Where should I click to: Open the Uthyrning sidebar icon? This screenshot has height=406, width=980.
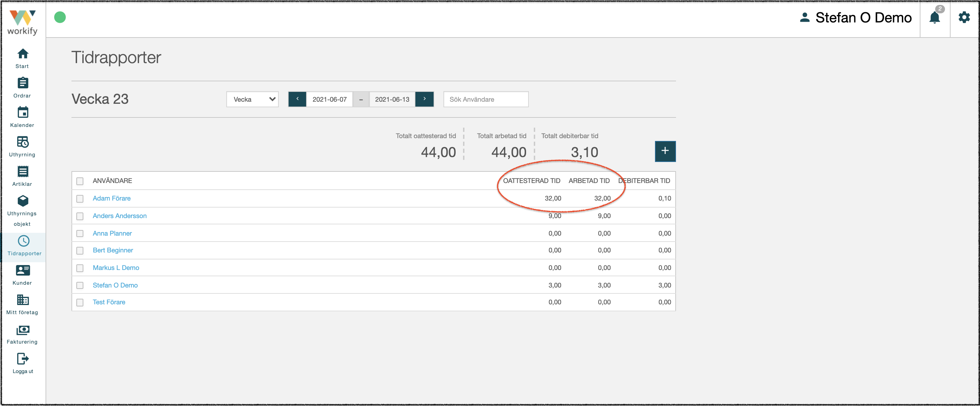click(22, 142)
